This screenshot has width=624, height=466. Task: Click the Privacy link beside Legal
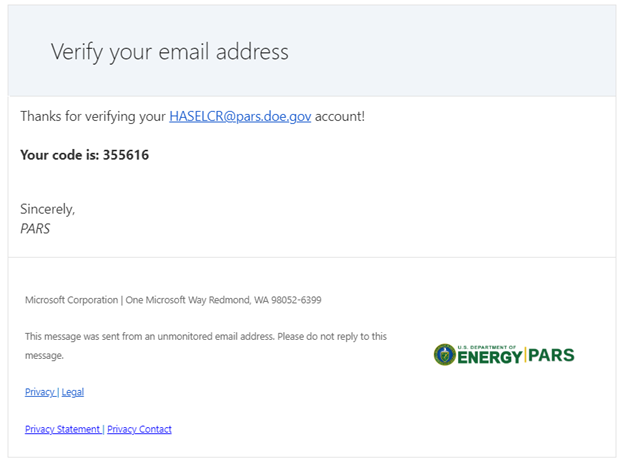pos(40,392)
